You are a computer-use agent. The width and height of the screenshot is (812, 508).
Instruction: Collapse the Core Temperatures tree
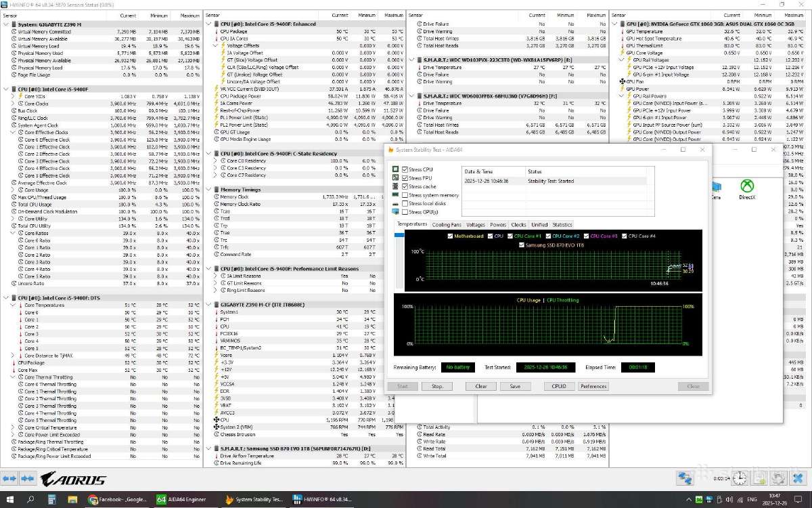pyautogui.click(x=14, y=305)
